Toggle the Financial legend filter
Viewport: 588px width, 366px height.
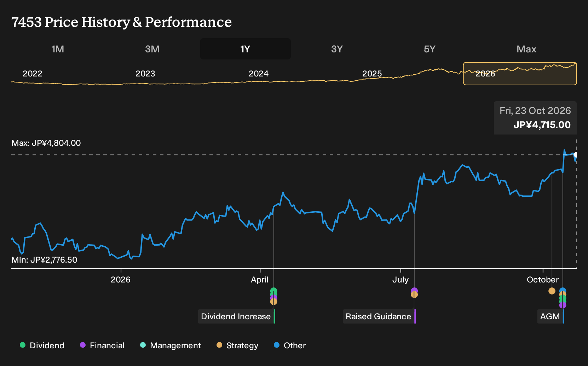point(102,345)
